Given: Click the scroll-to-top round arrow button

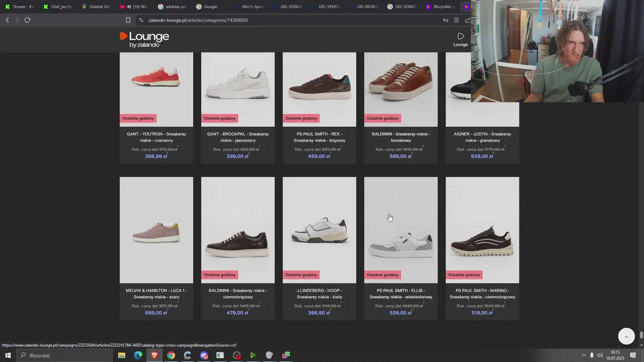Looking at the screenshot, I should (x=626, y=336).
